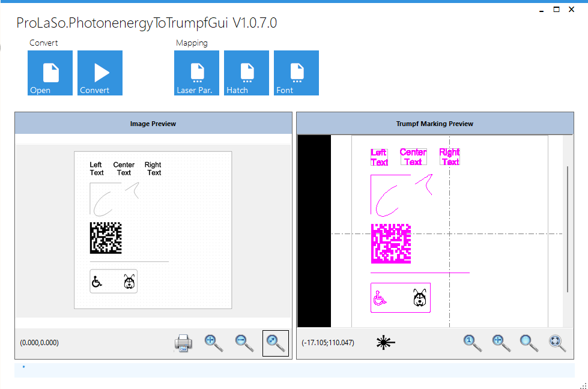Print the image preview
The image size is (588, 389).
pos(183,343)
